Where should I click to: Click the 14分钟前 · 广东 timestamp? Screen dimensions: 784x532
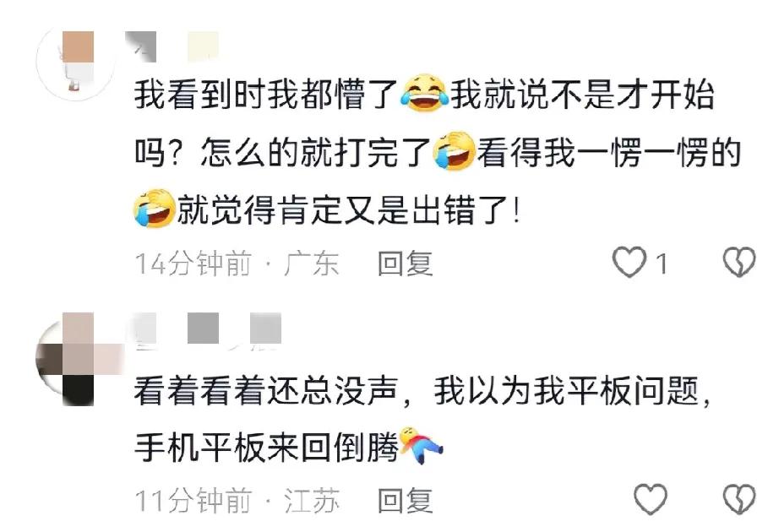237,263
